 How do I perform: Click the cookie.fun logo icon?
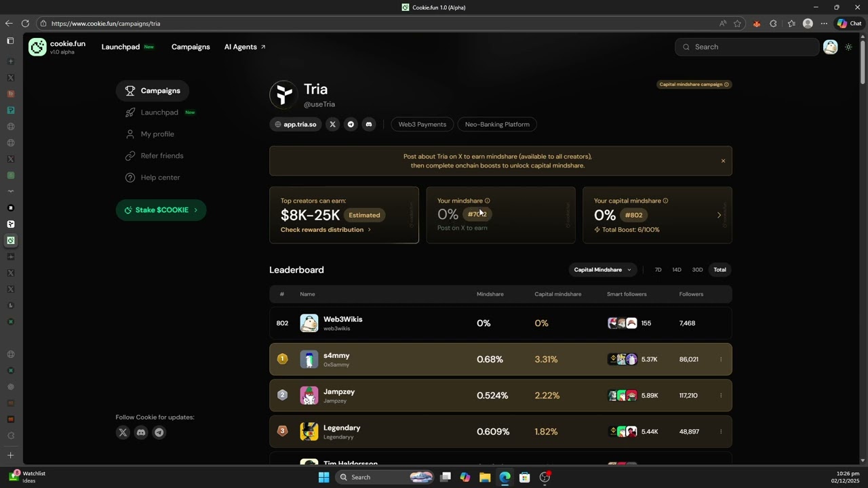tap(37, 47)
